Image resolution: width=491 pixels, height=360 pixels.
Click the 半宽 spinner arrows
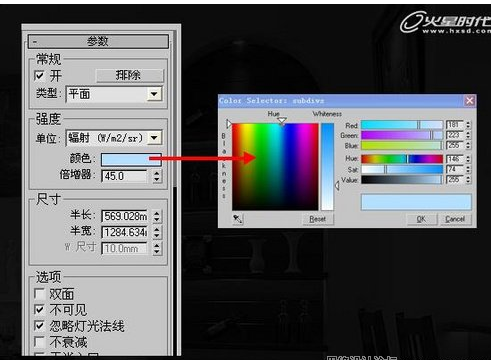pyautogui.click(x=157, y=232)
